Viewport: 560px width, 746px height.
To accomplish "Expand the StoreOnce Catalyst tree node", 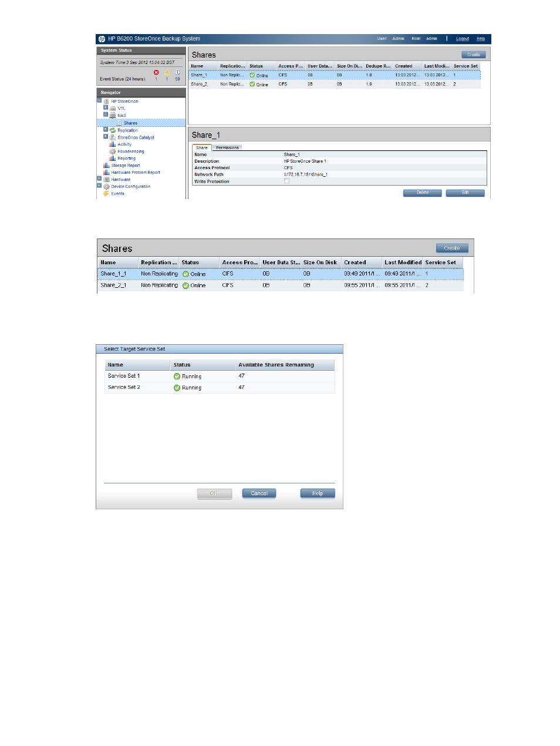I will click(x=106, y=136).
